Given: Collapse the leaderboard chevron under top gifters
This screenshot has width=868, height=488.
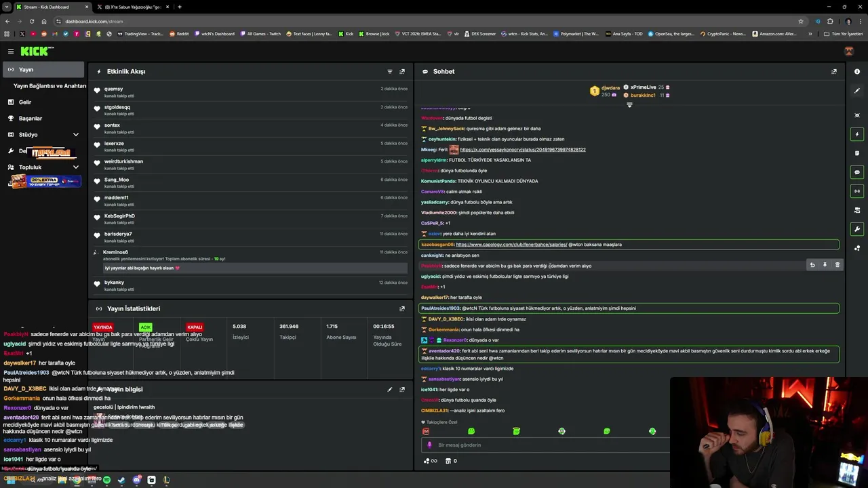Looking at the screenshot, I should [x=629, y=105].
